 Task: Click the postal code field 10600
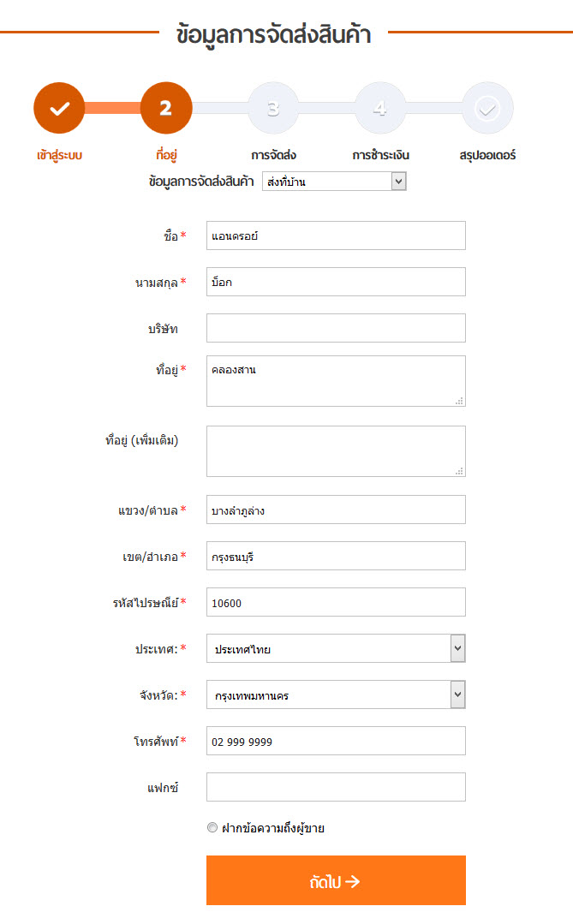(x=336, y=602)
